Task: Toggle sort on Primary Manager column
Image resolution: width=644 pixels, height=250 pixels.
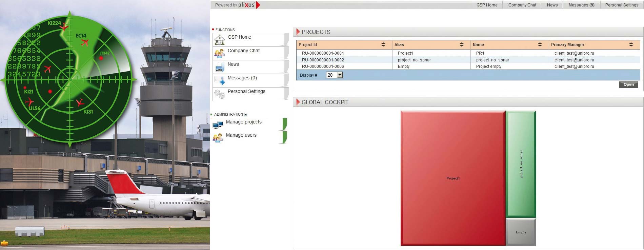Action: (x=631, y=45)
